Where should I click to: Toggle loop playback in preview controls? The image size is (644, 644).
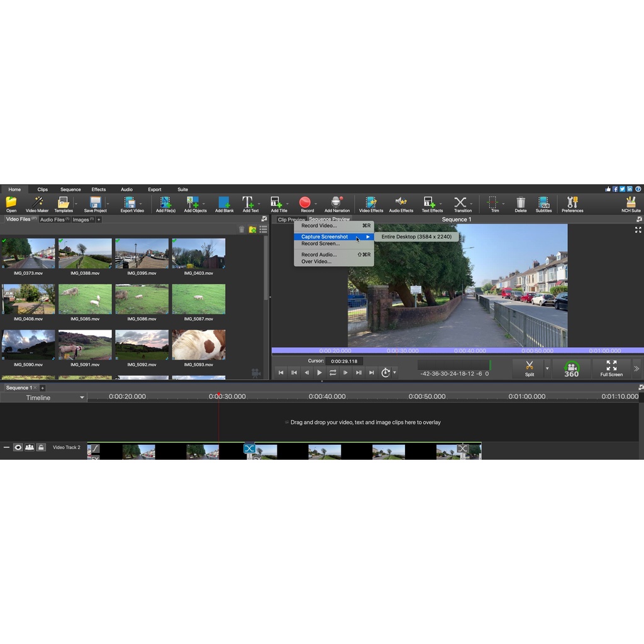point(333,373)
